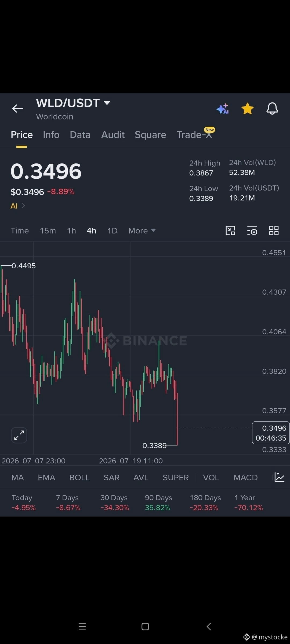Click the 7 Days -8.67% performance
Image resolution: width=290 pixels, height=644 pixels.
pos(68,503)
